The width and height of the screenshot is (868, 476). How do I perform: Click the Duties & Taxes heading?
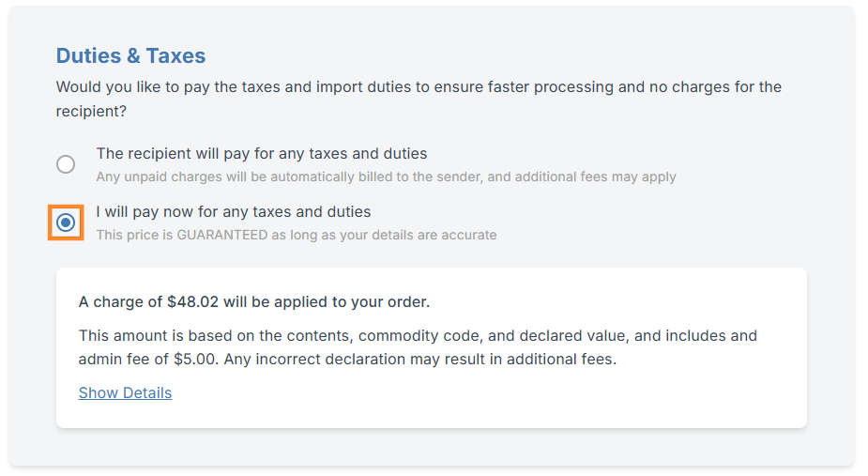[x=130, y=55]
